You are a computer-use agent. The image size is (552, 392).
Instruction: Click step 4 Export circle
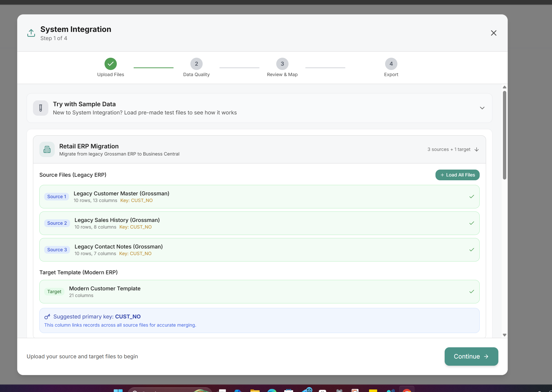coord(391,64)
